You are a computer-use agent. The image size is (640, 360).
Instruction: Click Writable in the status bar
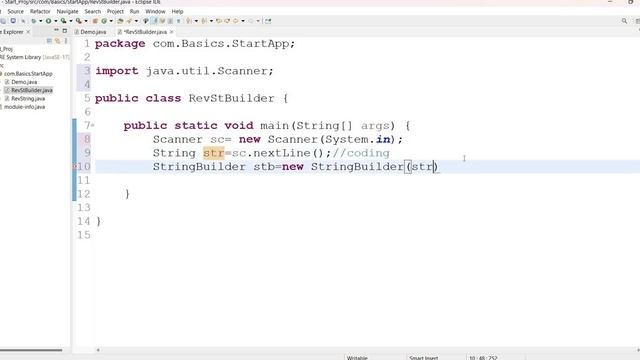tap(357, 358)
